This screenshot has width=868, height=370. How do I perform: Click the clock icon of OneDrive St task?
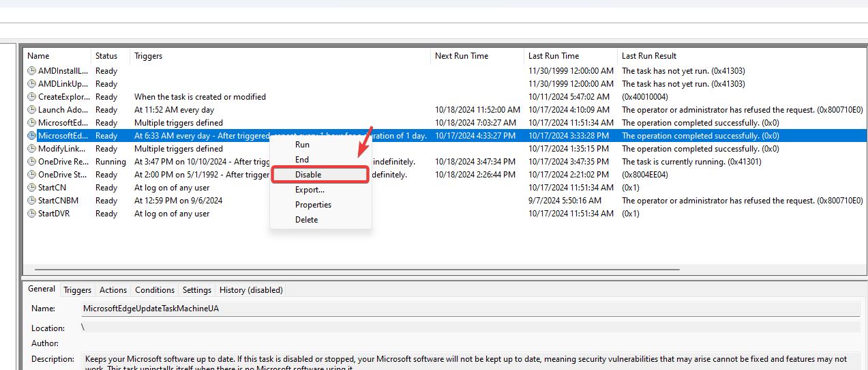point(31,175)
